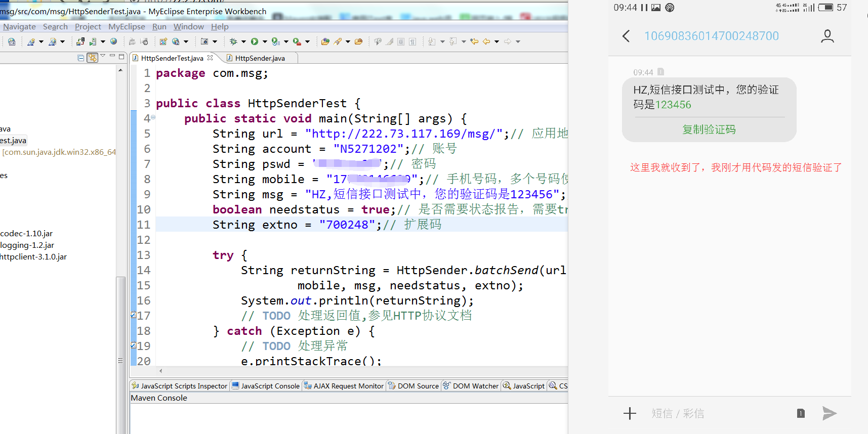Tap the 123456 code link in the message
This screenshot has width=868, height=434.
[x=673, y=105]
